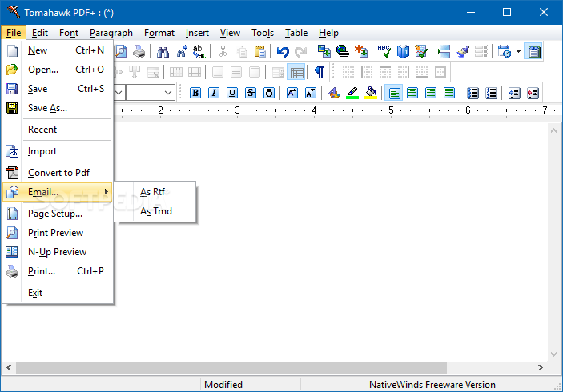Image resolution: width=563 pixels, height=392 pixels.
Task: Click the Insert Page Break icon
Action: [x=444, y=52]
